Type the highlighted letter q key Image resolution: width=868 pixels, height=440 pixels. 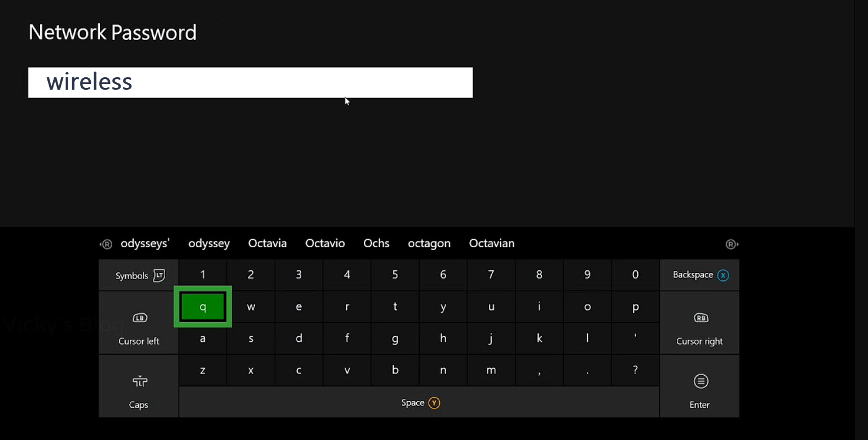coord(203,307)
